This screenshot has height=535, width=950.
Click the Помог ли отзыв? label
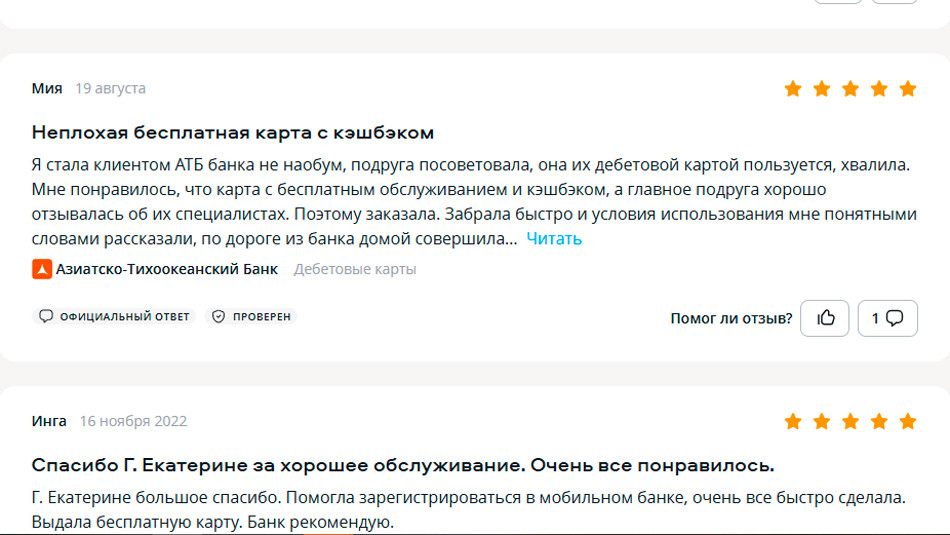click(731, 318)
